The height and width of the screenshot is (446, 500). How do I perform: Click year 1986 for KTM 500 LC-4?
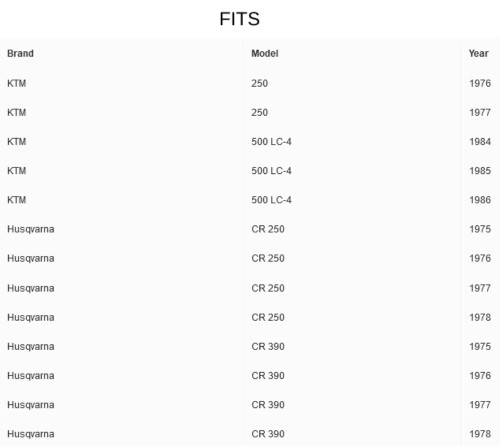480,200
